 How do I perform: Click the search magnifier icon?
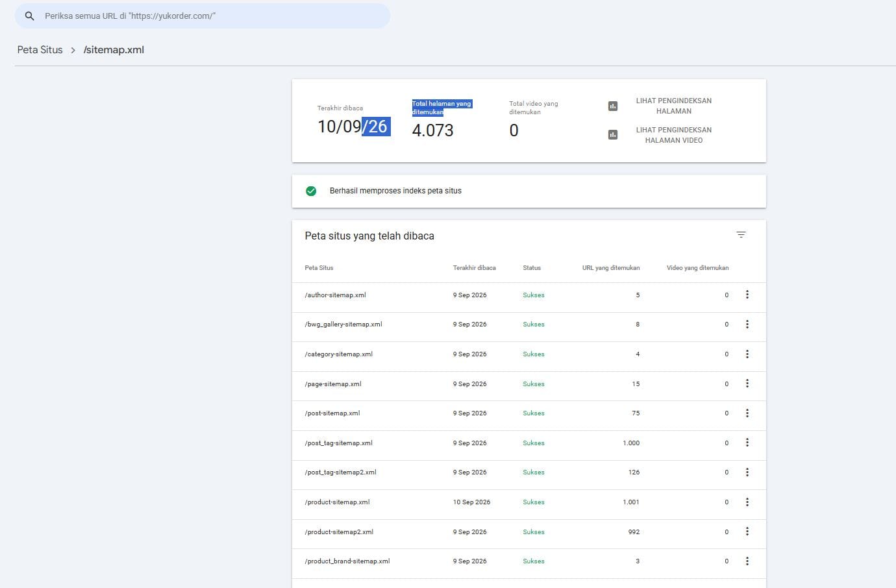[29, 16]
